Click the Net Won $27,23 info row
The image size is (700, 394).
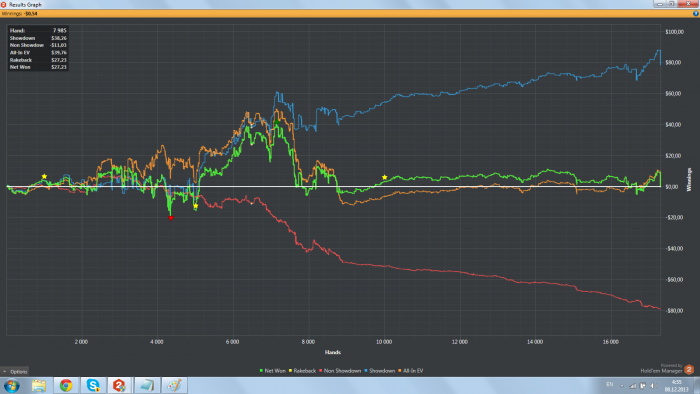pos(38,67)
